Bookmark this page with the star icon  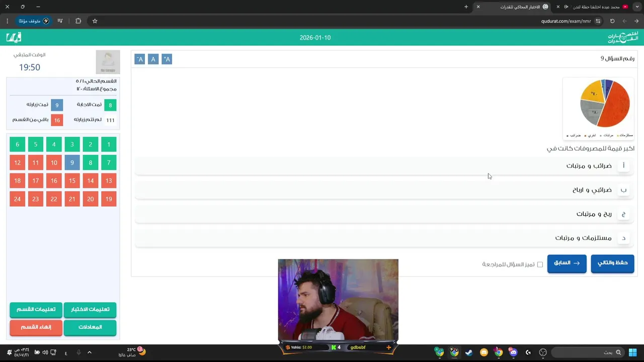[95, 21]
